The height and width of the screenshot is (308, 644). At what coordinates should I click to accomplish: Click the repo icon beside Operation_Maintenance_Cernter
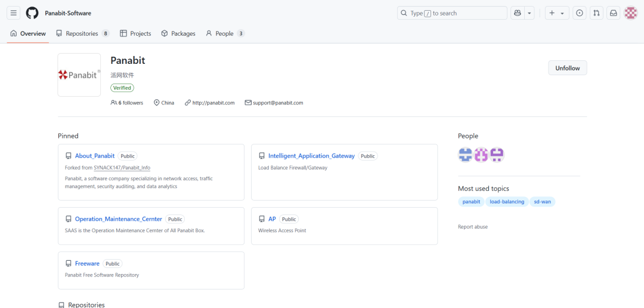tap(68, 219)
